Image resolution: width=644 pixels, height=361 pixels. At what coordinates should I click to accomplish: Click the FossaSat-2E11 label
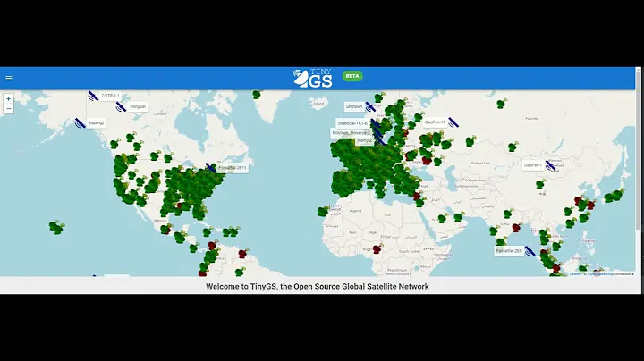point(232,168)
